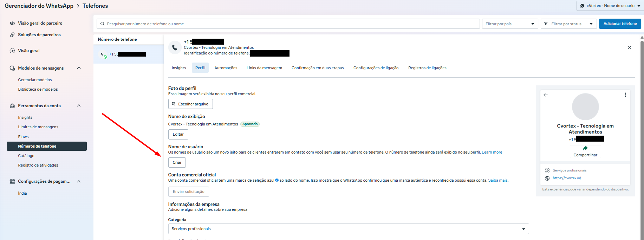
Task: Go to Links da mensagem tab
Action: (264, 68)
